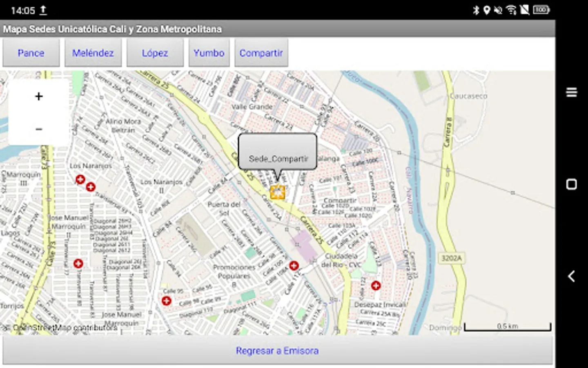Click the Promociones Populares B label
Image resolution: width=588 pixels, height=368 pixels.
pos(234,276)
